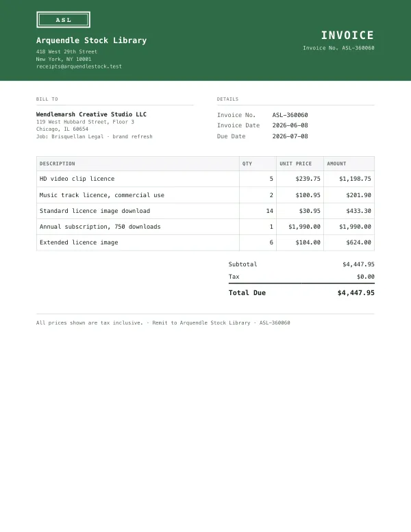Image resolution: width=411 pixels, height=532 pixels.
Task: Click the QTY column header
Action: coord(247,164)
